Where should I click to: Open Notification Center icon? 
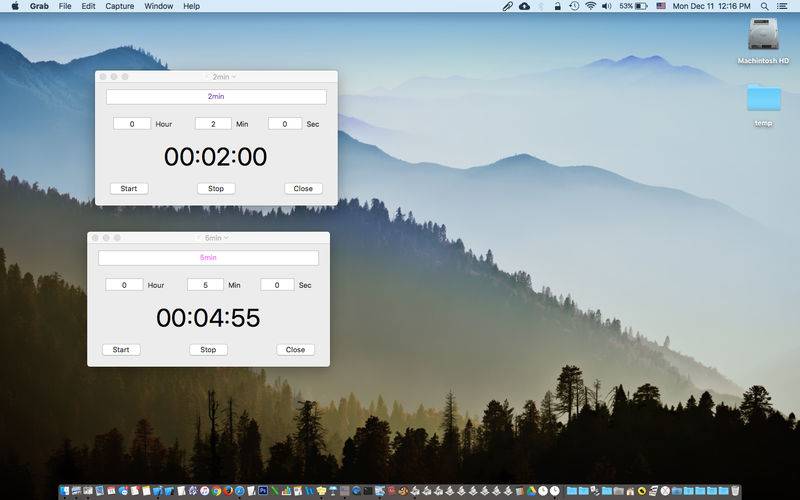click(782, 6)
